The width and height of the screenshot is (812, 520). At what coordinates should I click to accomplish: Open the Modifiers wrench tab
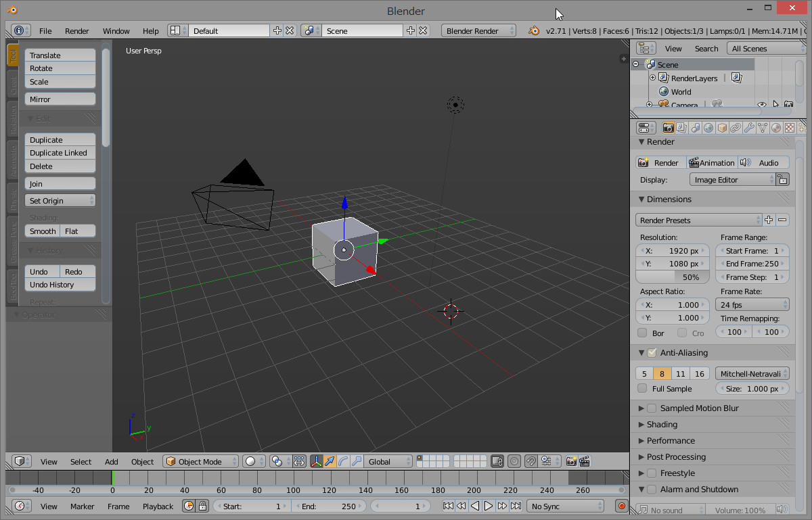(749, 128)
